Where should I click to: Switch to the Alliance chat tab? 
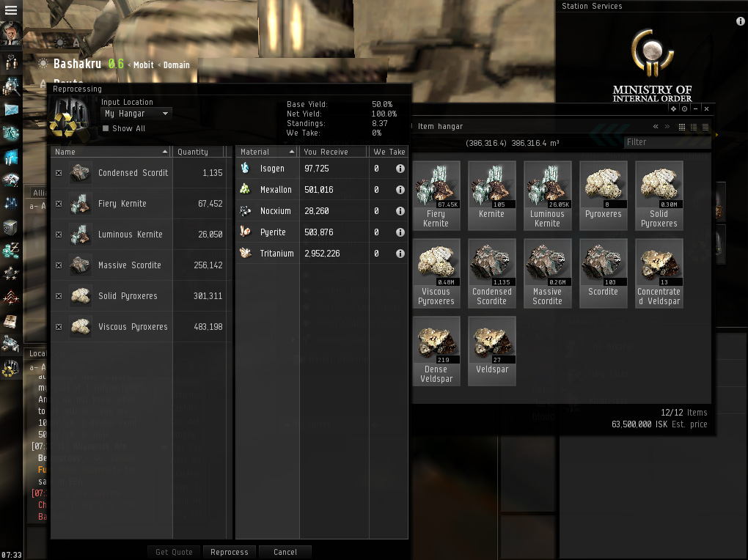point(38,192)
